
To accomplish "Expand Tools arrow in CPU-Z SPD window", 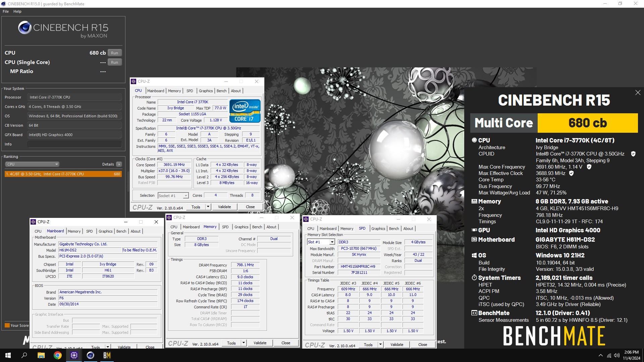I will pyautogui.click(x=380, y=345).
